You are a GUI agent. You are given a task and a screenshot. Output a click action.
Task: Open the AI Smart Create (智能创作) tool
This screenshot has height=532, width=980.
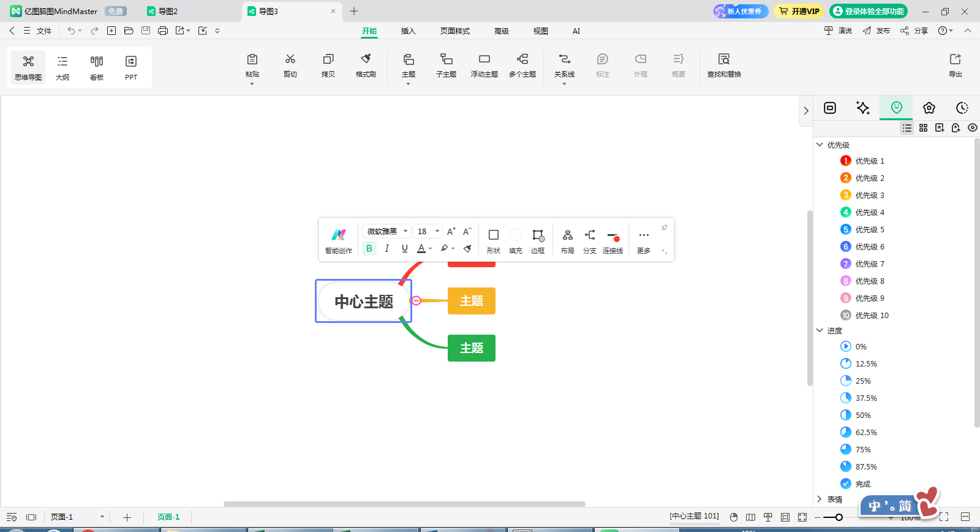(339, 240)
